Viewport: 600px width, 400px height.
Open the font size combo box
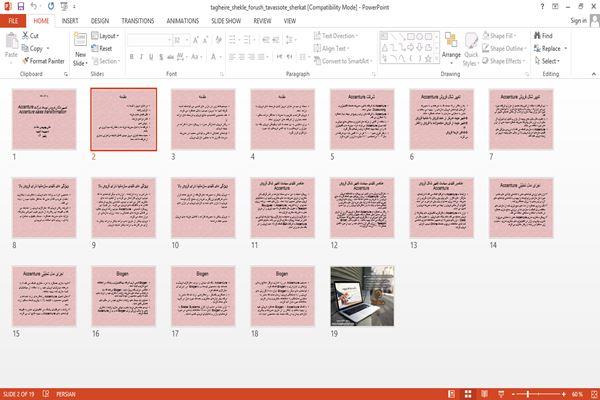click(x=181, y=40)
